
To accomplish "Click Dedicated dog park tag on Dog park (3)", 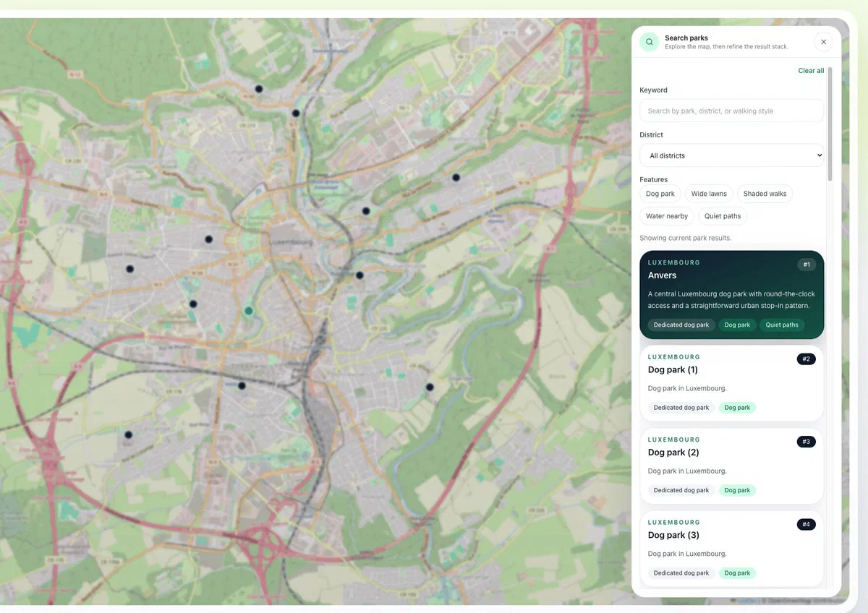I will 681,573.
